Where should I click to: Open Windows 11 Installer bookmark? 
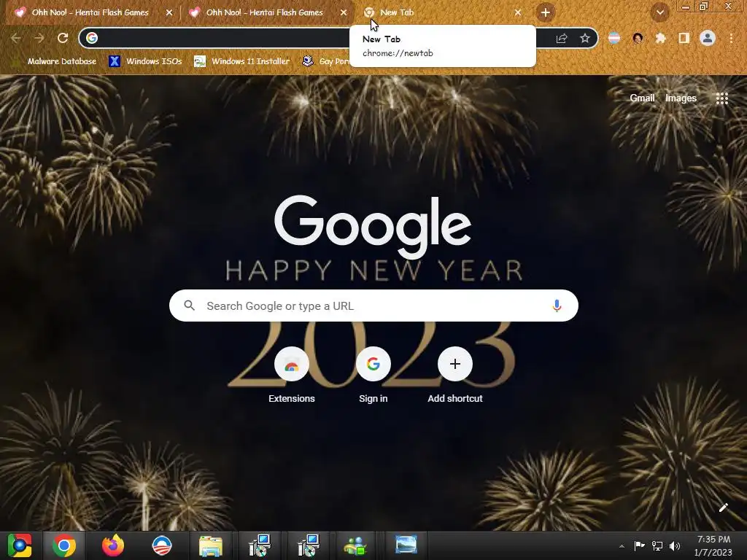(x=242, y=61)
